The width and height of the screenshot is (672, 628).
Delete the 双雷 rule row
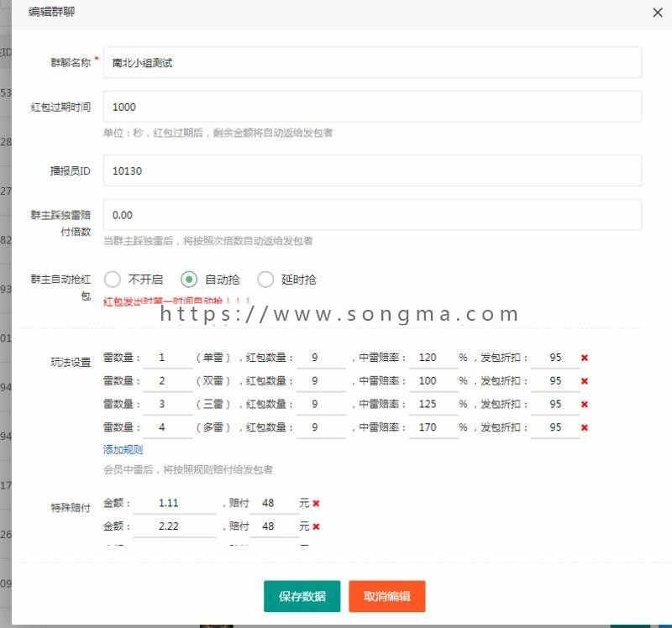click(x=584, y=381)
